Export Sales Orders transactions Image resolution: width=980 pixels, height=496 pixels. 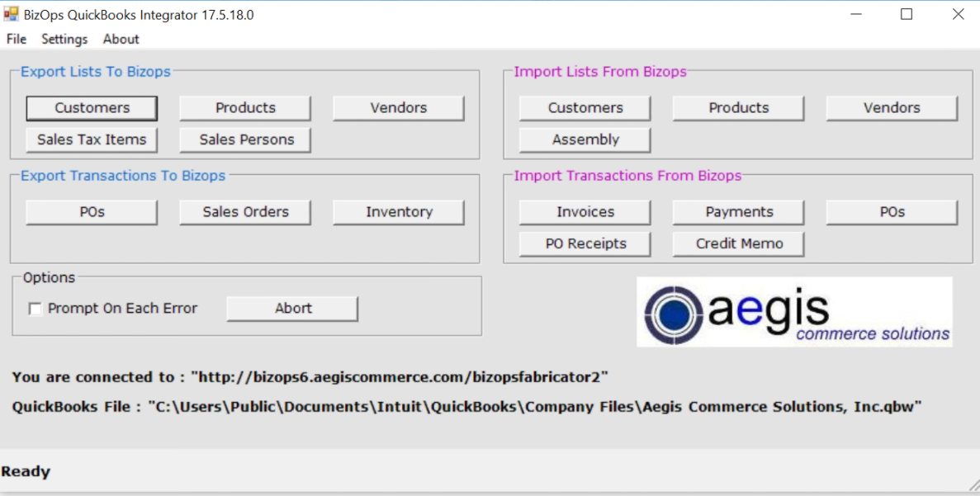[x=245, y=212]
